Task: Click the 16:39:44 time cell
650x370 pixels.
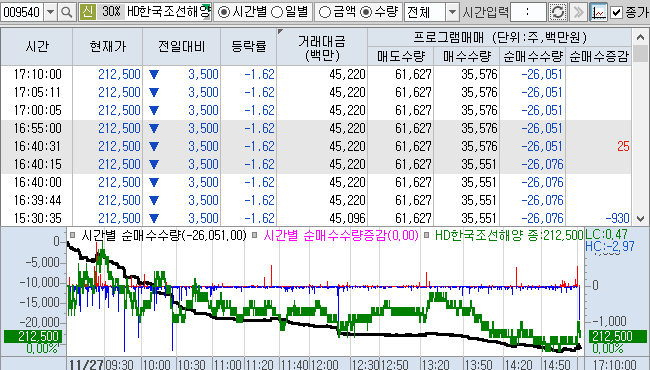Action: 37,201
